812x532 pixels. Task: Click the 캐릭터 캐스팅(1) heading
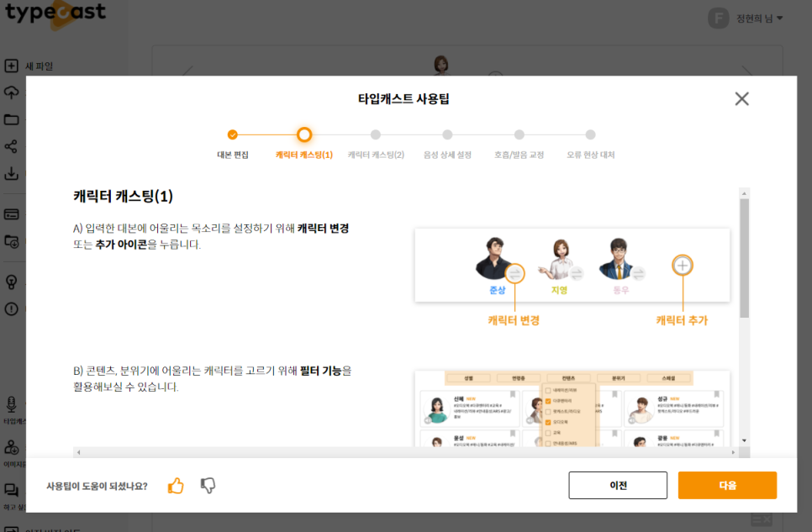tap(124, 197)
